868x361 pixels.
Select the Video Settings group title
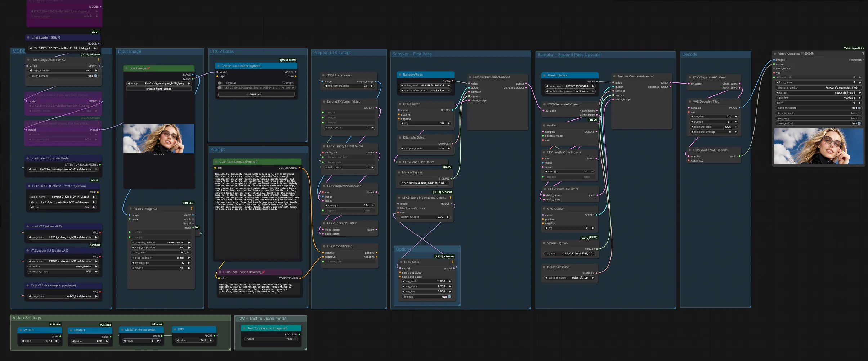27,318
